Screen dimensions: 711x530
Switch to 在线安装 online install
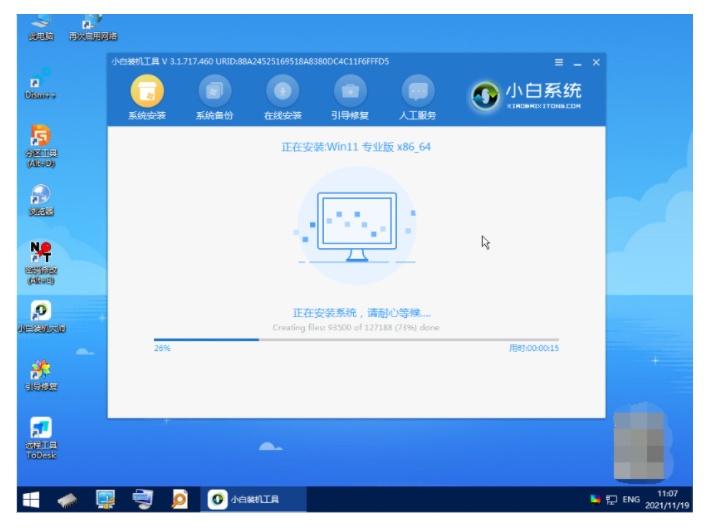tap(282, 93)
